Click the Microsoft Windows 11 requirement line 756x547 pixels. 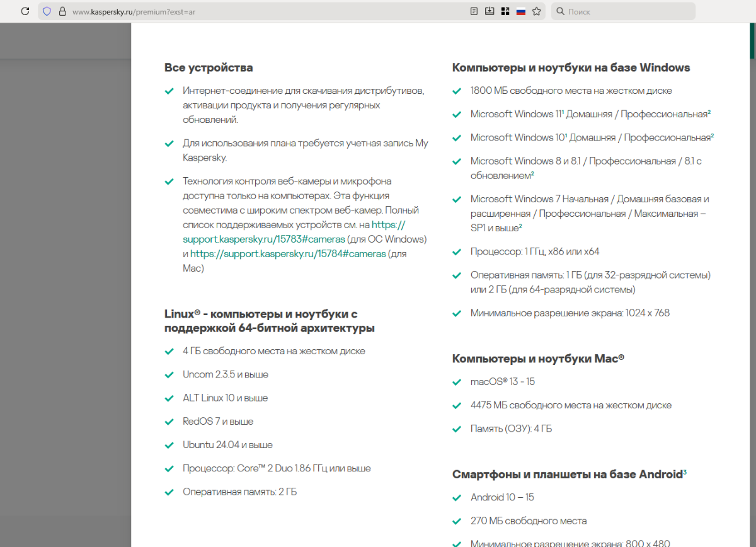pos(591,114)
